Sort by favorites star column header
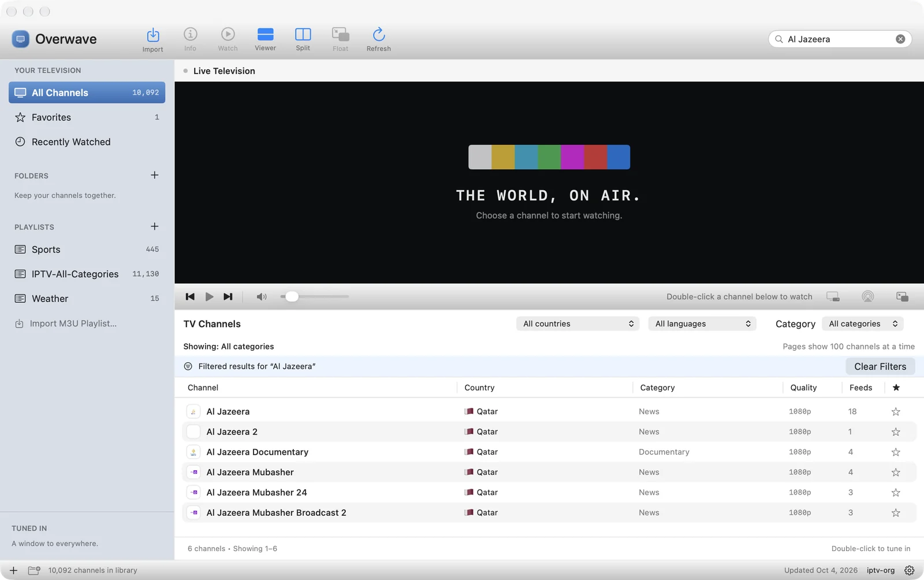 click(896, 388)
